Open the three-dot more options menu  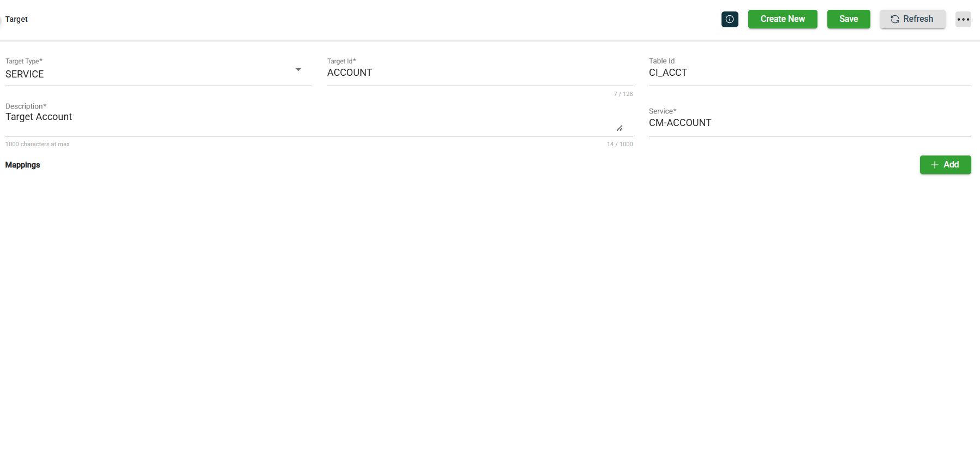[x=963, y=19]
